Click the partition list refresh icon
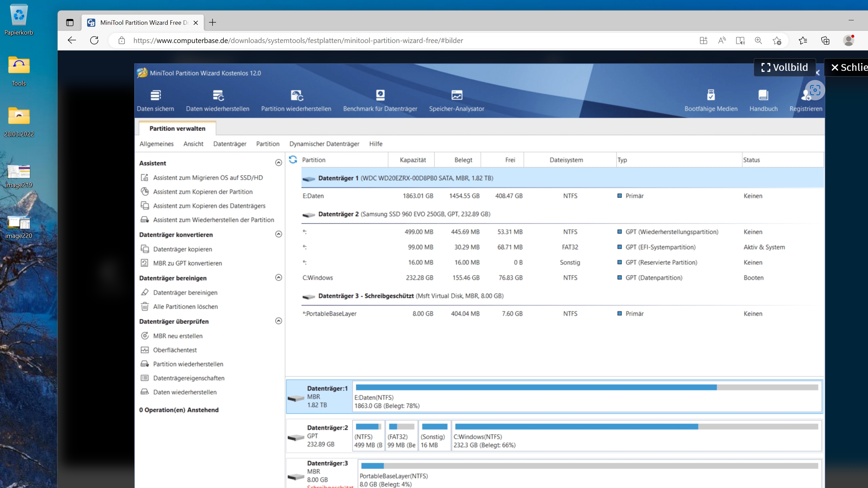868x488 pixels. coord(293,160)
